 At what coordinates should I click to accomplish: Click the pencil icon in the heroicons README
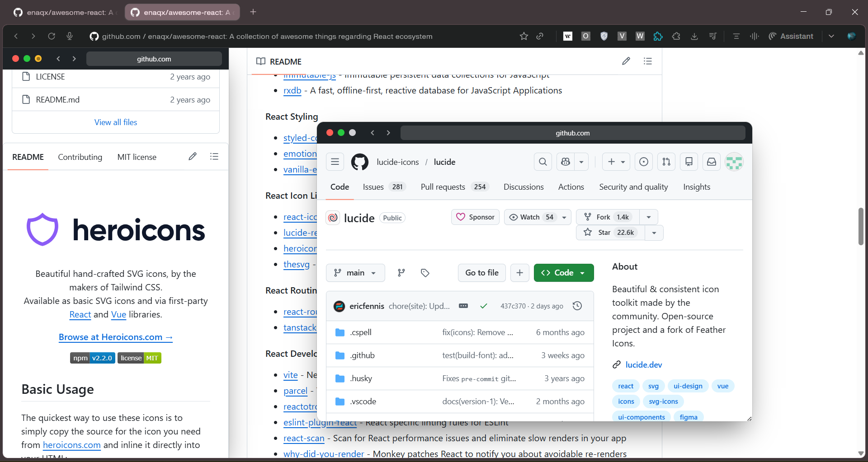tap(193, 156)
